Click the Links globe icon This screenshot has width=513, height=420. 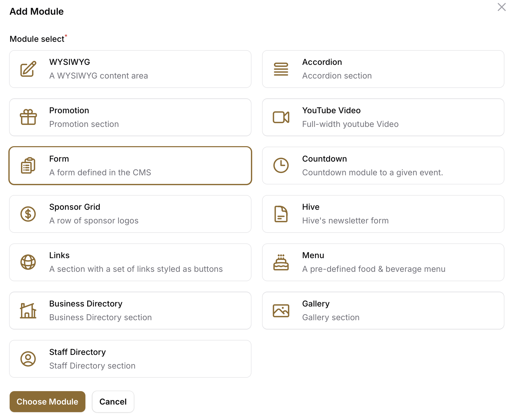(x=28, y=262)
